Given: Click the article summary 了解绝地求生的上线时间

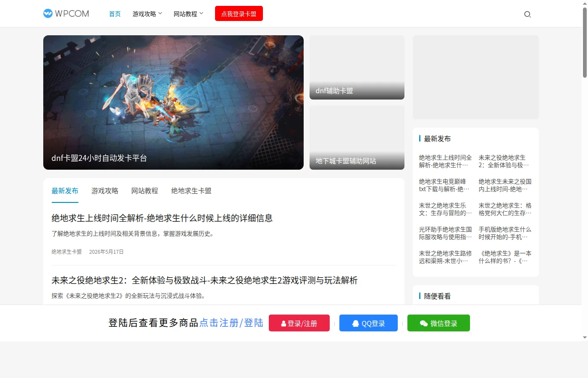Looking at the screenshot, I should (134, 234).
